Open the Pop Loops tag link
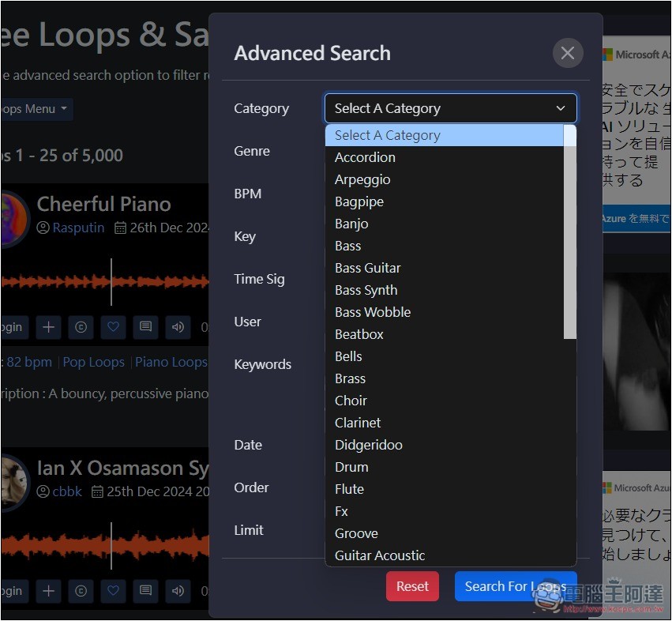 93,362
